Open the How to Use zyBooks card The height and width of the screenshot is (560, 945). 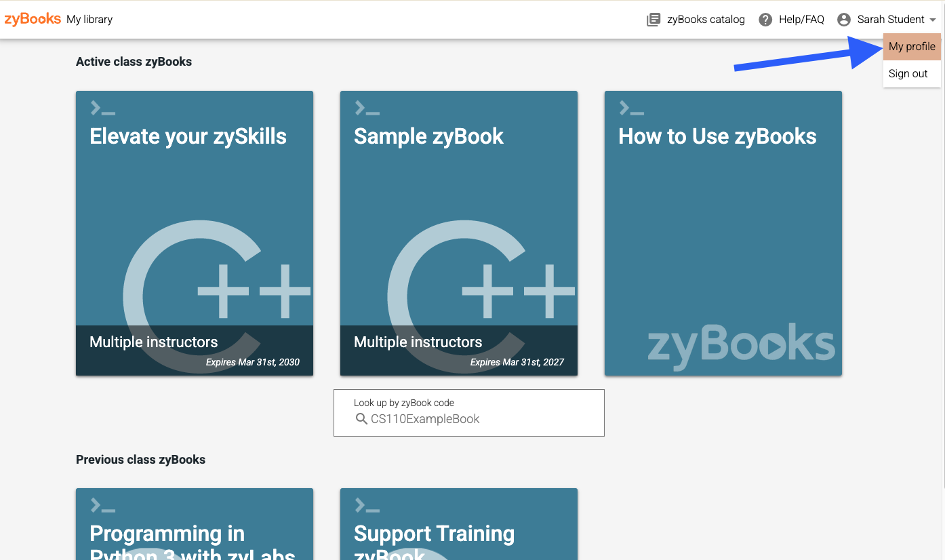[723, 233]
